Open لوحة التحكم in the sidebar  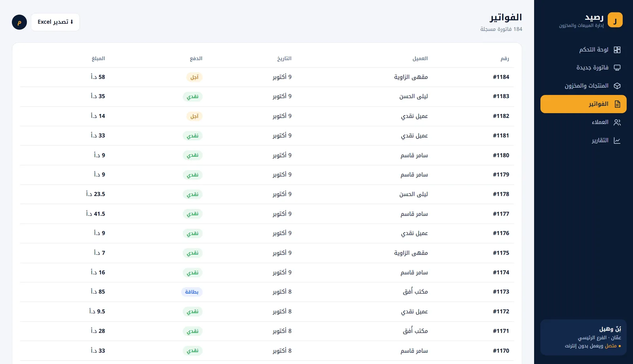click(584, 49)
